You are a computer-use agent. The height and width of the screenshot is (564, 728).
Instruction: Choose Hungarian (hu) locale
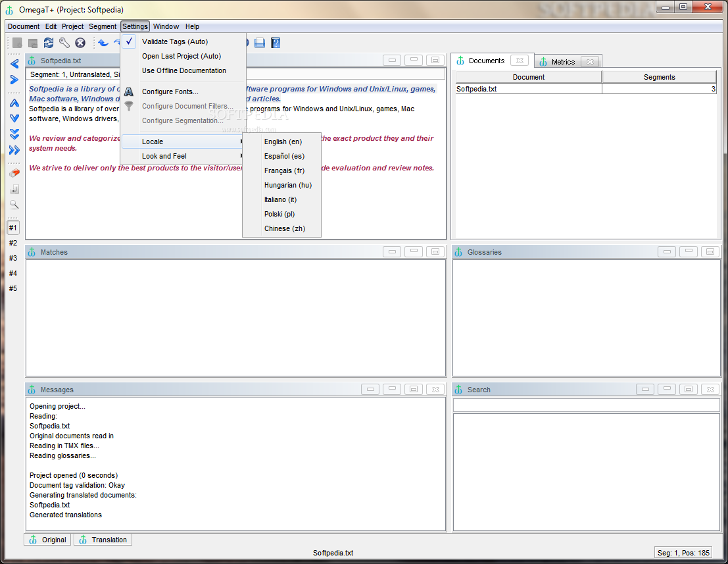tap(282, 185)
